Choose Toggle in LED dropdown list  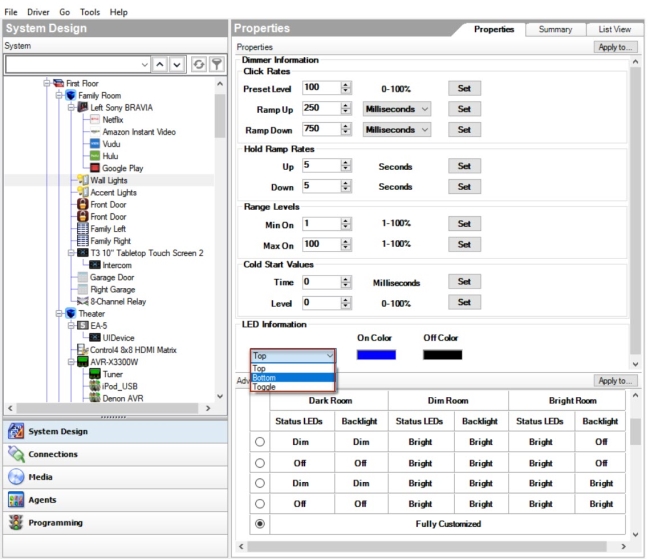click(x=293, y=387)
